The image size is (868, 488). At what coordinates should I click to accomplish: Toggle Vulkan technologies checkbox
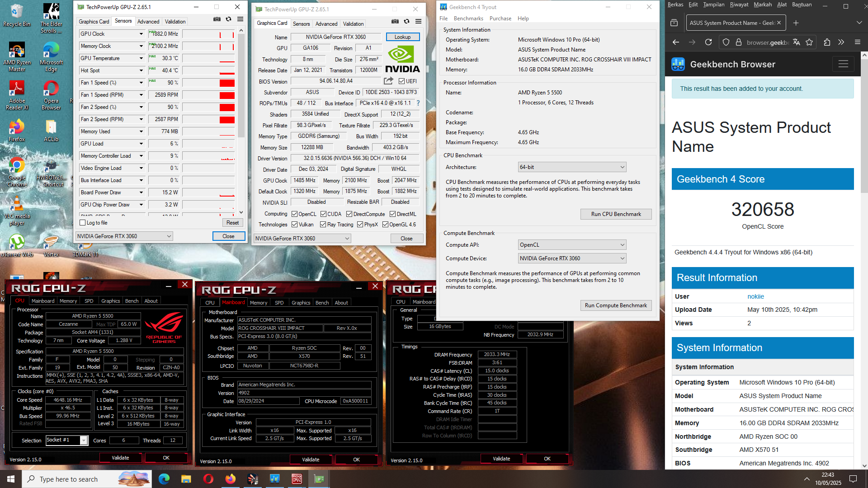pos(295,225)
